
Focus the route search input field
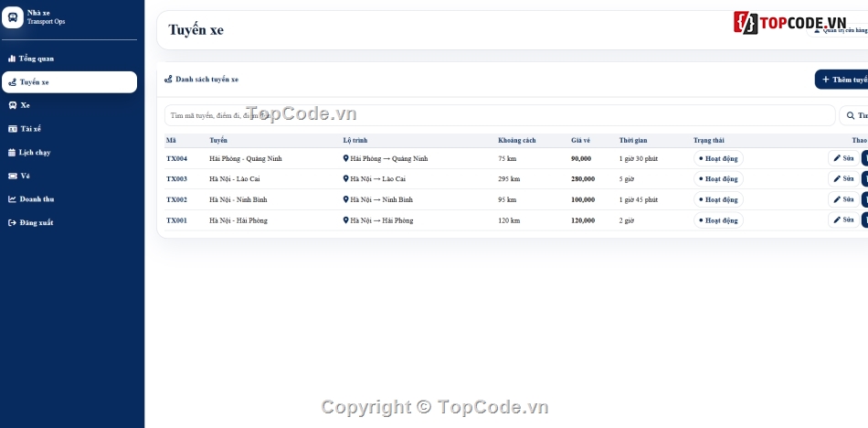click(x=500, y=115)
